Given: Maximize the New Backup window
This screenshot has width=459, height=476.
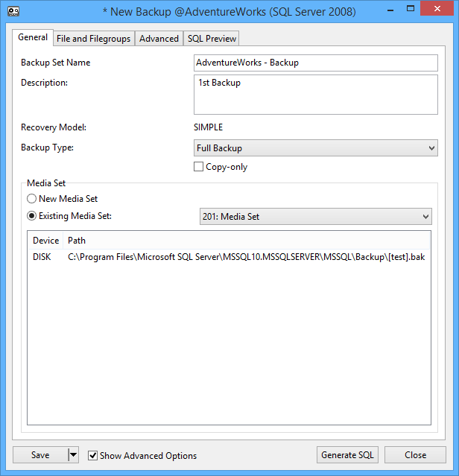Looking at the screenshot, I should (411, 9).
